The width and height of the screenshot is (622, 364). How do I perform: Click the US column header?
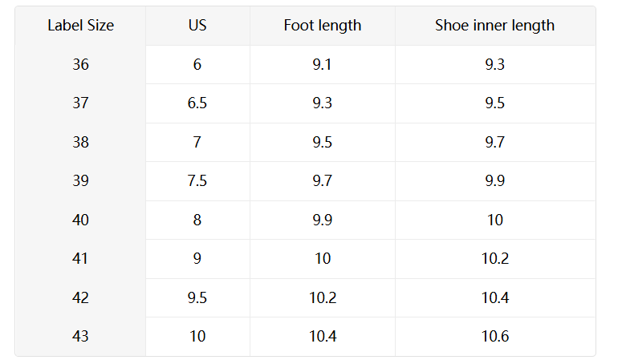(x=197, y=26)
